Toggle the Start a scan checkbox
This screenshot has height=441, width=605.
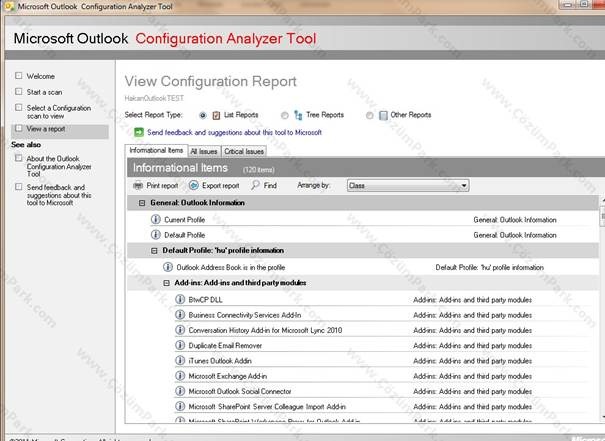(19, 91)
